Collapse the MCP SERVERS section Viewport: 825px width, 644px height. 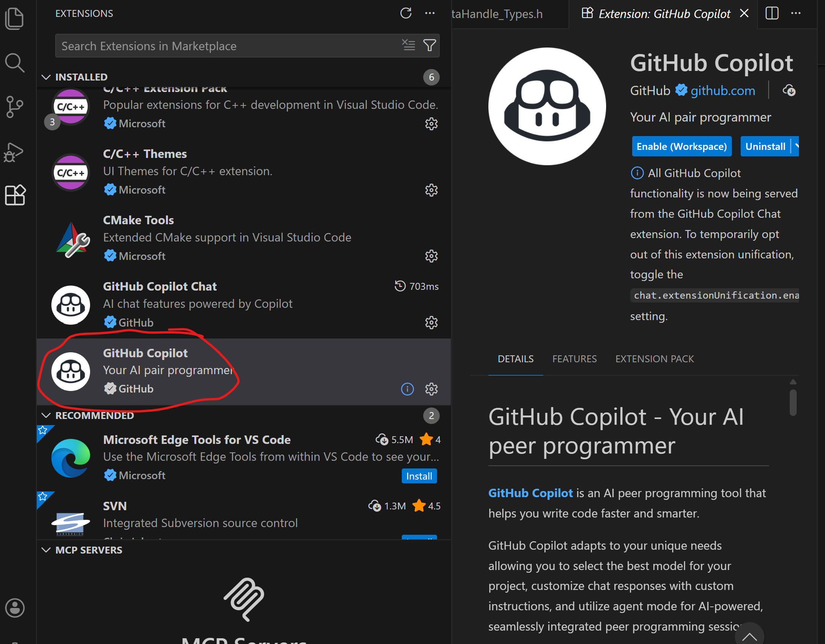(x=46, y=550)
